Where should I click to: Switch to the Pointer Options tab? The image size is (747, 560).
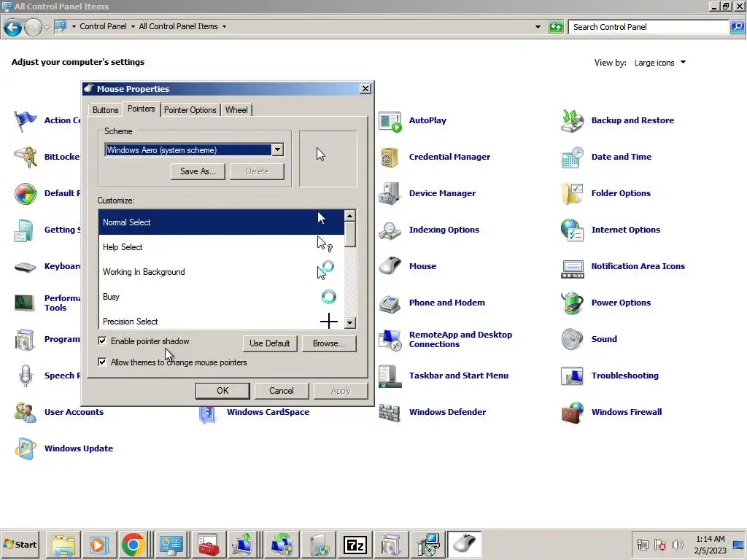click(190, 110)
